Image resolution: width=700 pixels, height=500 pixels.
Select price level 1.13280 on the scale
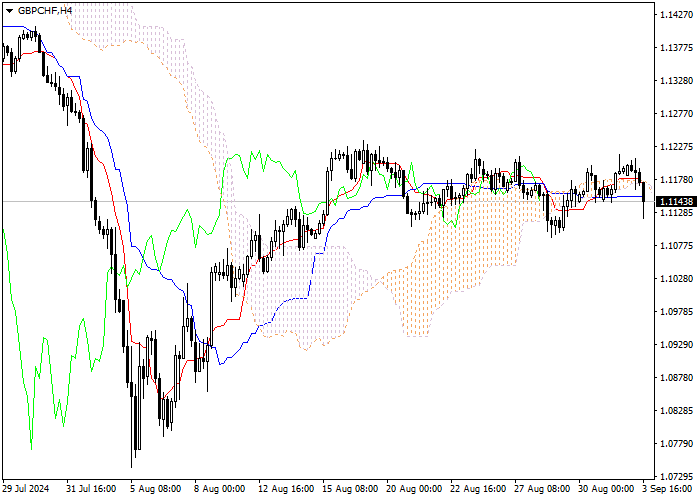pyautogui.click(x=676, y=81)
